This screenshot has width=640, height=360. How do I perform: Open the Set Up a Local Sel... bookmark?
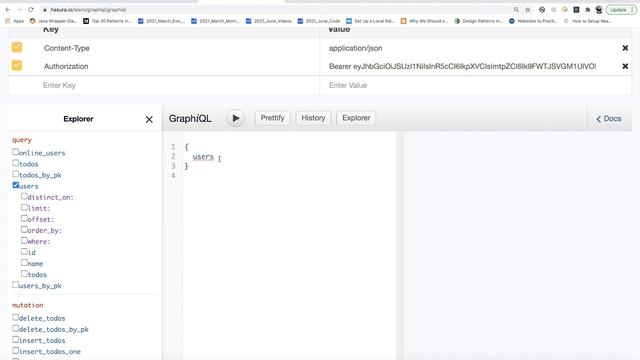(370, 21)
